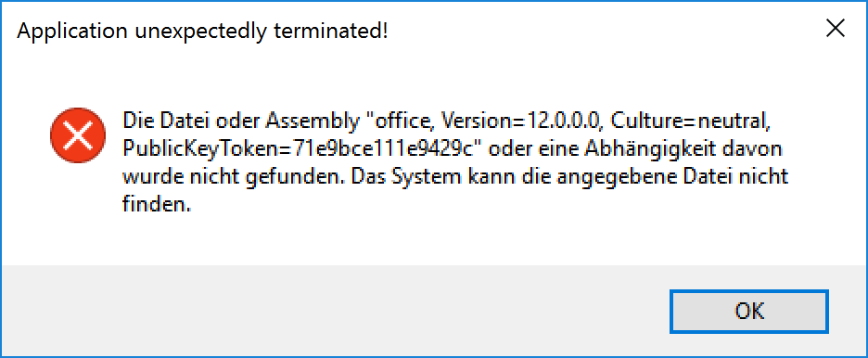Close the error dialog with X

coord(835,29)
